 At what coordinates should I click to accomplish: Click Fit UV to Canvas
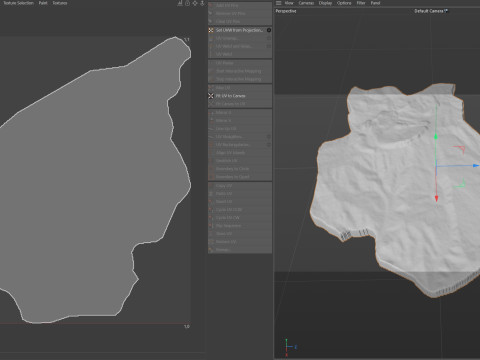coord(240,96)
